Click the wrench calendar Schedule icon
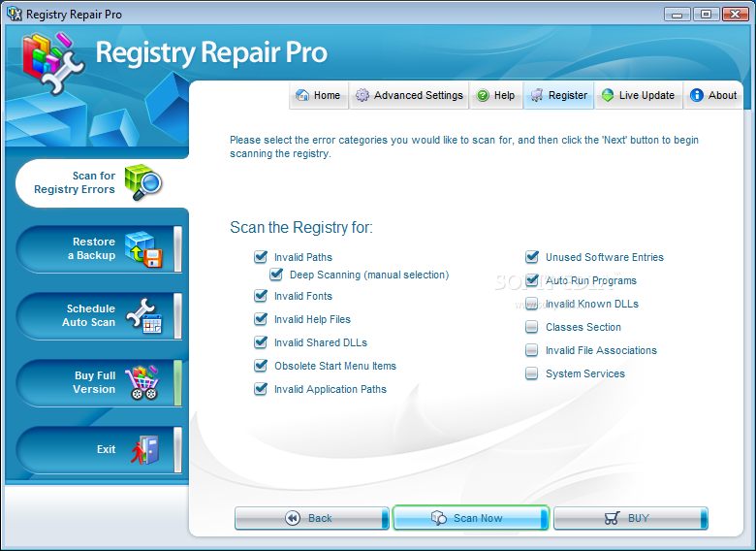Image resolution: width=756 pixels, height=551 pixels. point(143,315)
